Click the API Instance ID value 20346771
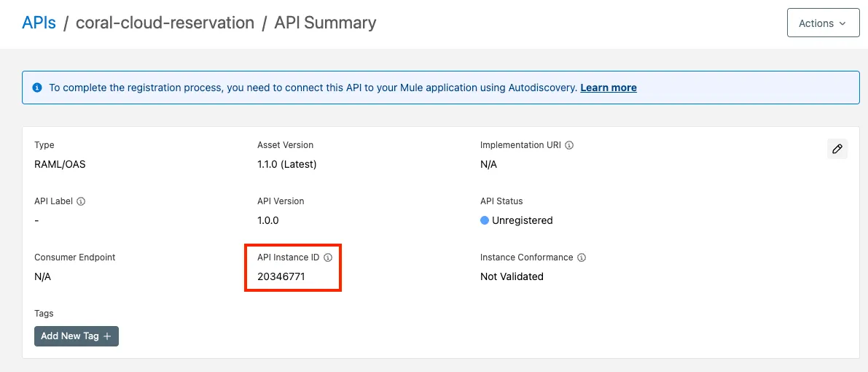Viewport: 868px width, 372px height. (x=281, y=276)
